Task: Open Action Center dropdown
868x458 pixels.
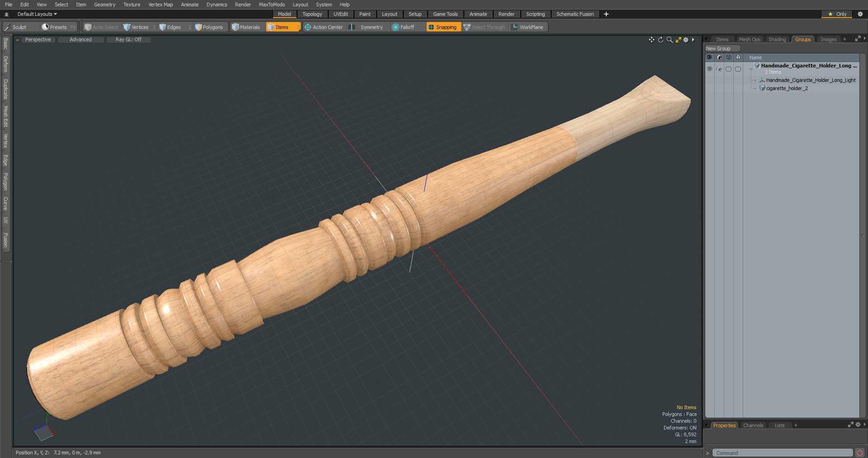Action: 324,27
